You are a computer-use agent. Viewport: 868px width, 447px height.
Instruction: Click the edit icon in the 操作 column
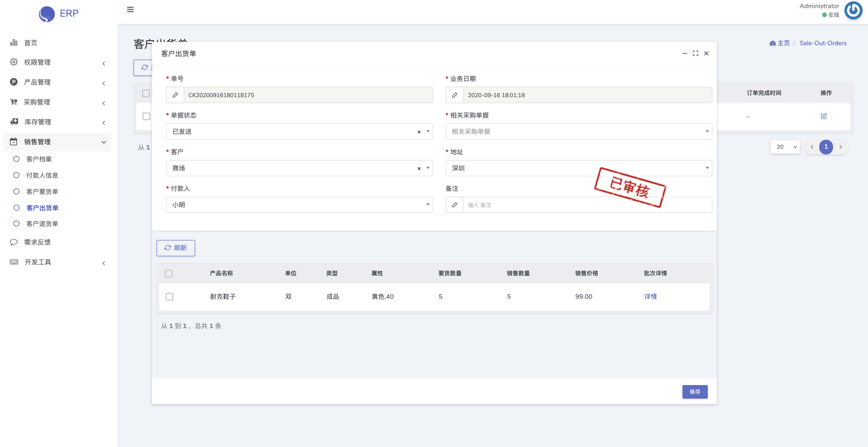pos(824,116)
